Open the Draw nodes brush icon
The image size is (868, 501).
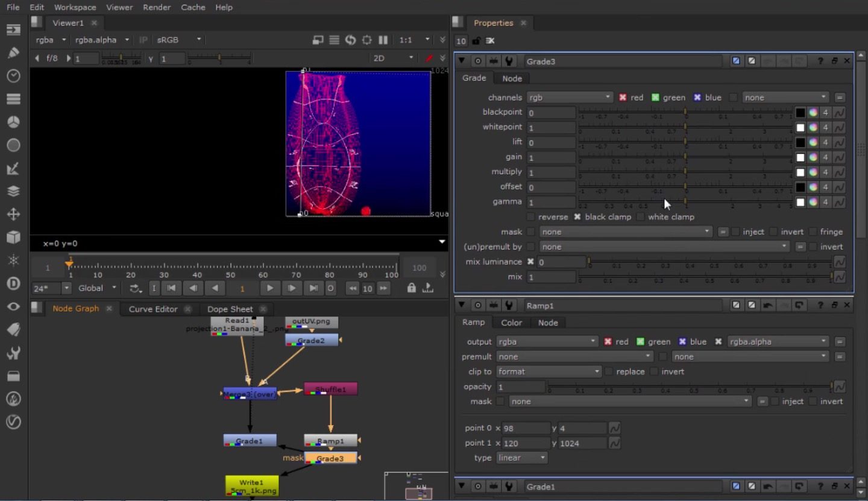click(x=13, y=53)
